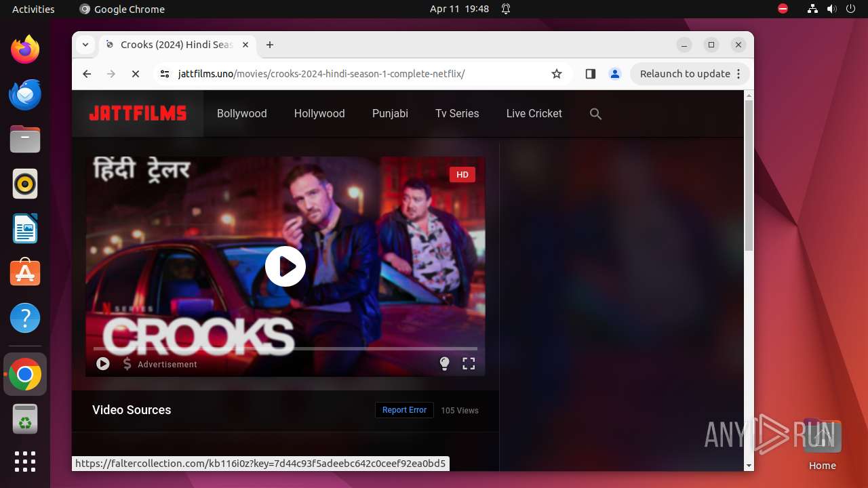Image resolution: width=868 pixels, height=488 pixels.
Task: Click the Video Sources heading
Action: pos(132,410)
